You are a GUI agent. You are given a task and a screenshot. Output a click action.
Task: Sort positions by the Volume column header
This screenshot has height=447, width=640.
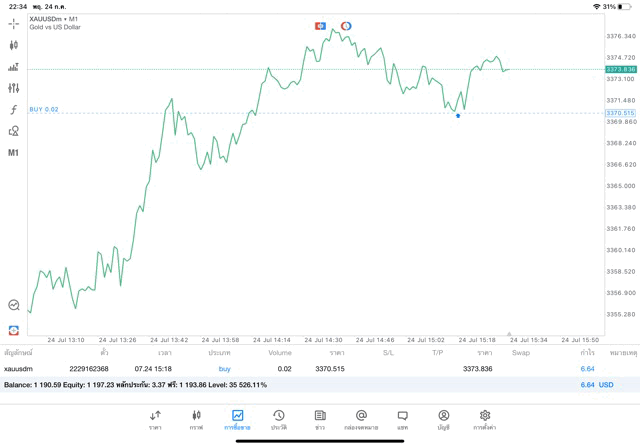point(280,353)
